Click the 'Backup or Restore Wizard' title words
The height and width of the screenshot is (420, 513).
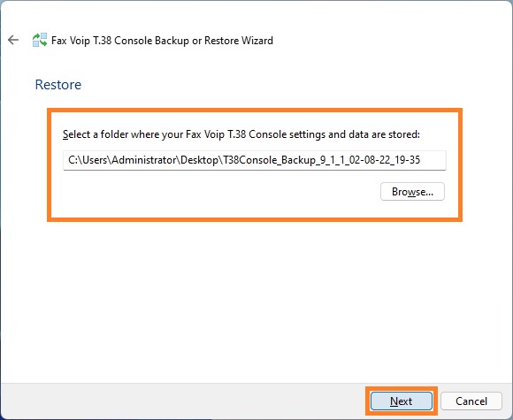[x=214, y=41]
